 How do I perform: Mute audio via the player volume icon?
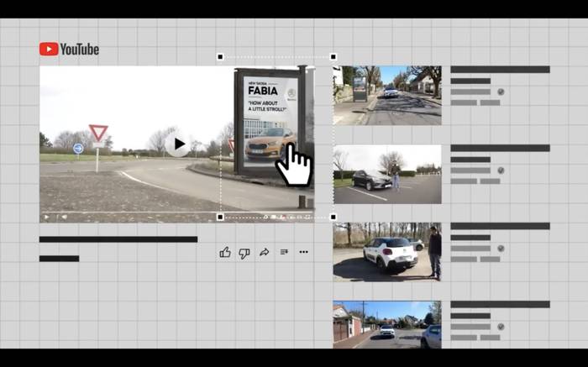tap(65, 217)
